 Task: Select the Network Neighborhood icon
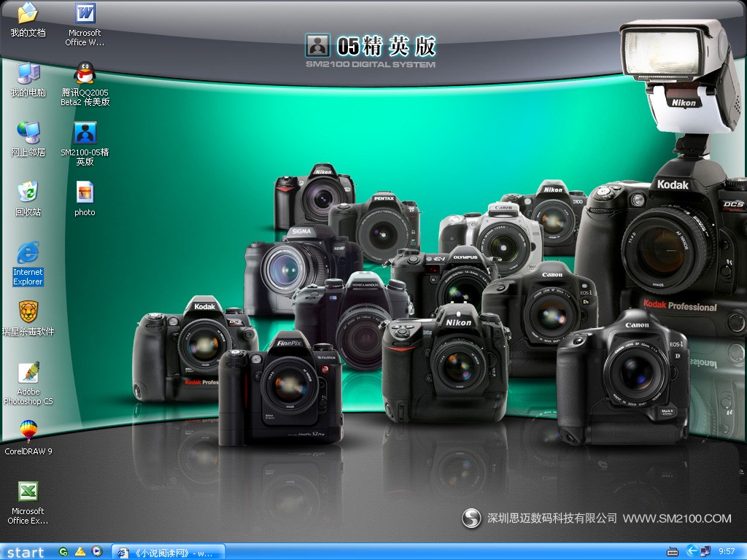(x=28, y=133)
